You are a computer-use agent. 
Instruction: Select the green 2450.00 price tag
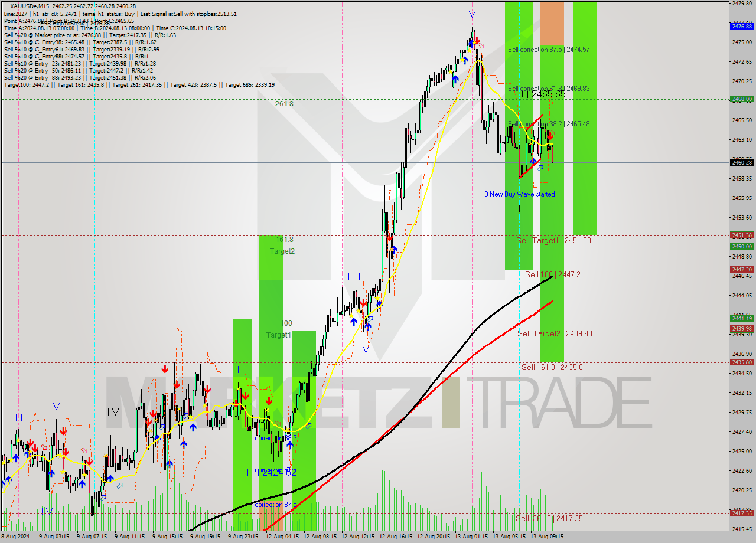point(742,246)
